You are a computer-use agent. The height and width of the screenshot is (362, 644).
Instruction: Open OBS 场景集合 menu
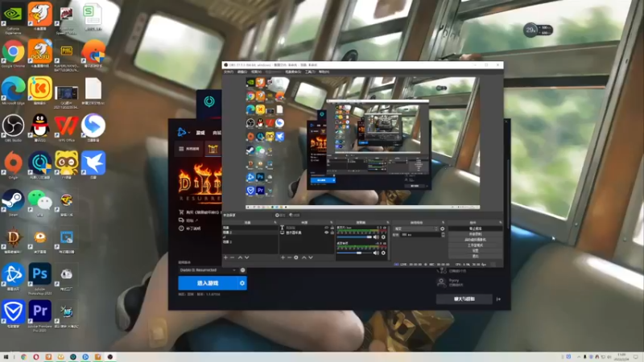click(x=293, y=72)
